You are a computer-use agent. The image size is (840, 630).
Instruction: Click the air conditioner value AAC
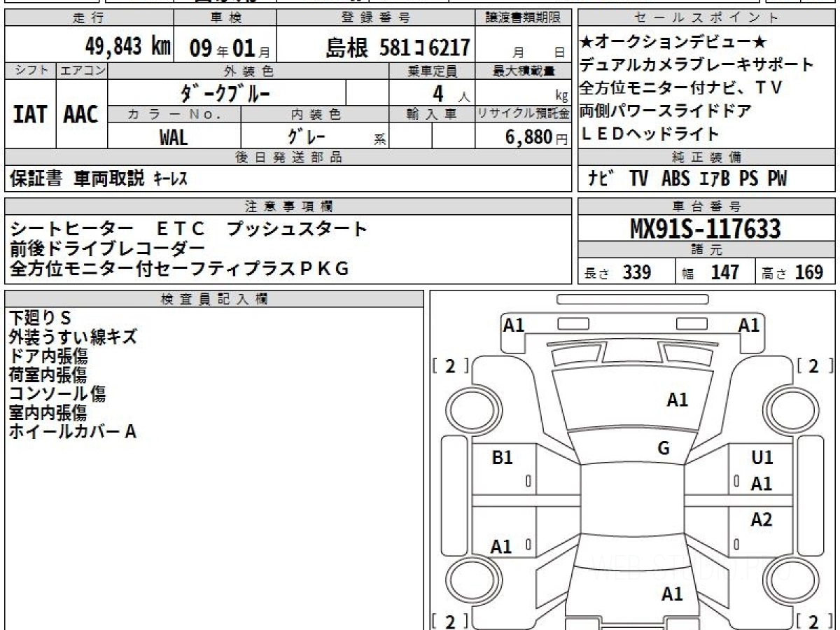(x=81, y=115)
